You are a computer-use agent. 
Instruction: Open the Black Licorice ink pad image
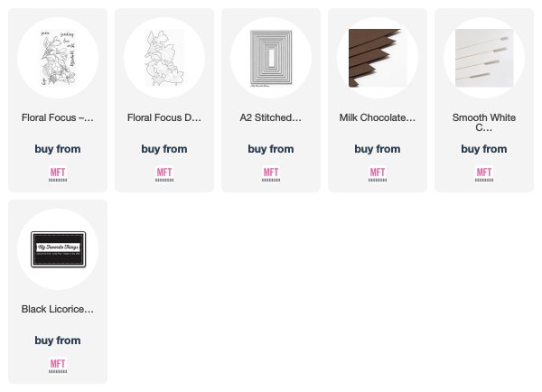point(58,249)
